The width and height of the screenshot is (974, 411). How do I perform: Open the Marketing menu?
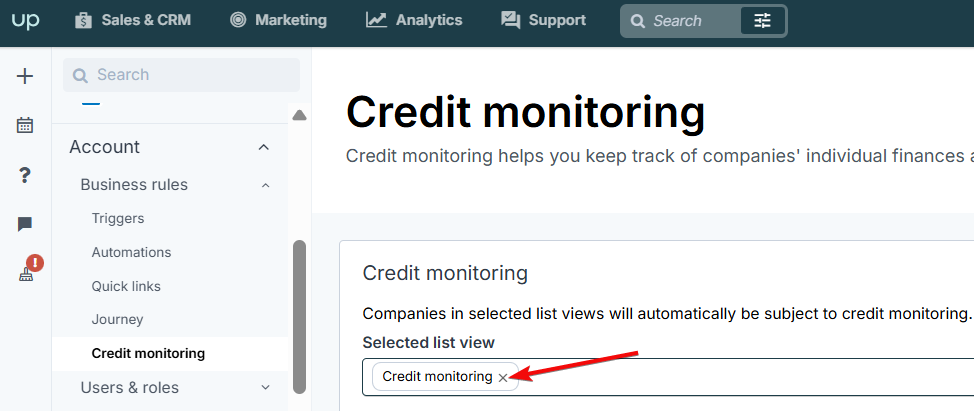pyautogui.click(x=278, y=20)
